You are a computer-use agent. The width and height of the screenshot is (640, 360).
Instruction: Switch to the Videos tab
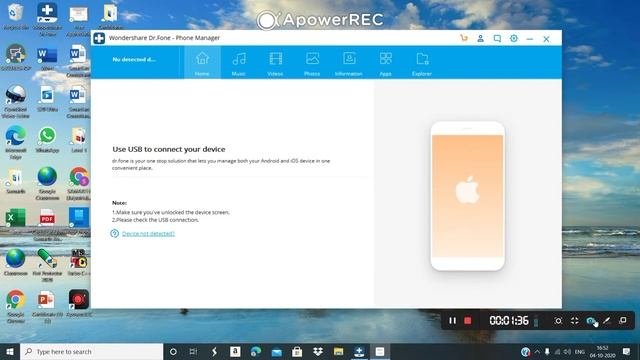point(276,62)
